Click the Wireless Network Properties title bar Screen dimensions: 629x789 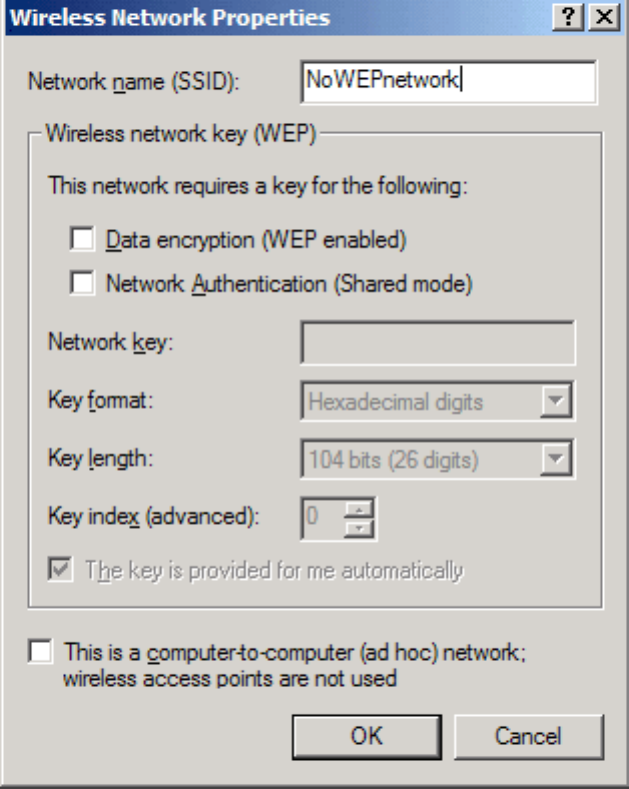[x=250, y=17]
